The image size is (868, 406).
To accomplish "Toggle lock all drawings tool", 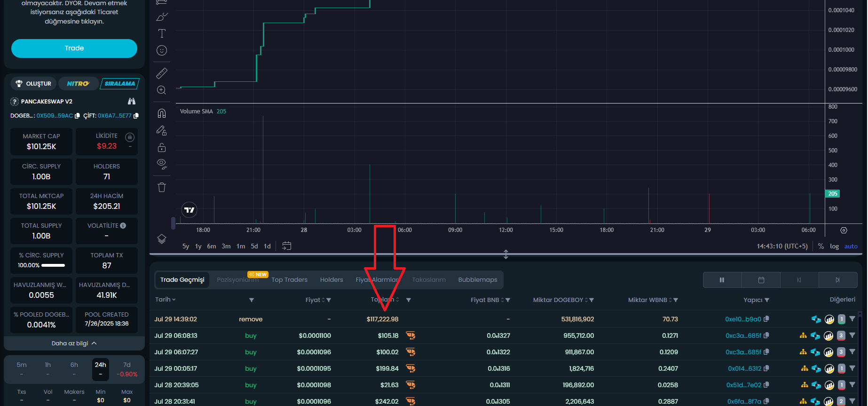I will click(162, 147).
